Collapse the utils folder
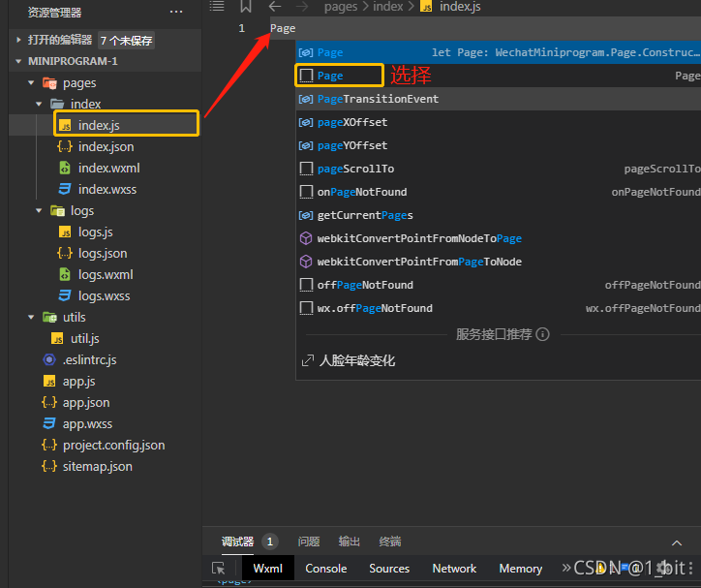 pyautogui.click(x=31, y=317)
